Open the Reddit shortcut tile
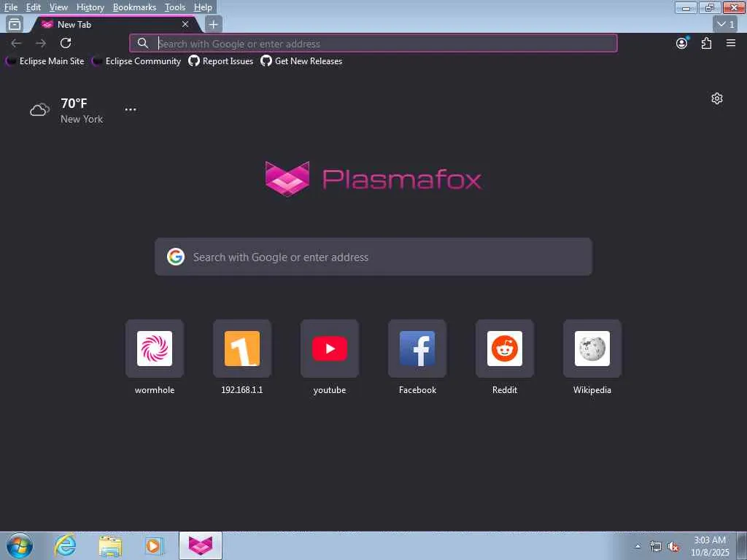Viewport: 747px width, 560px height. 505,349
